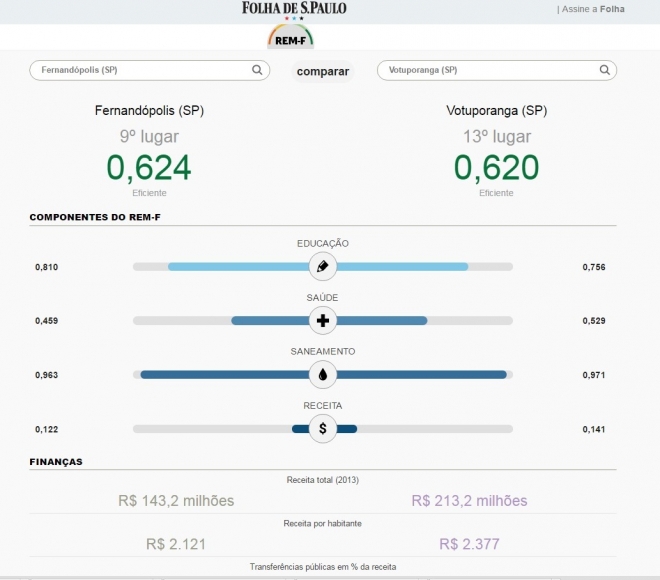Click the Educação pencil icon

click(322, 267)
